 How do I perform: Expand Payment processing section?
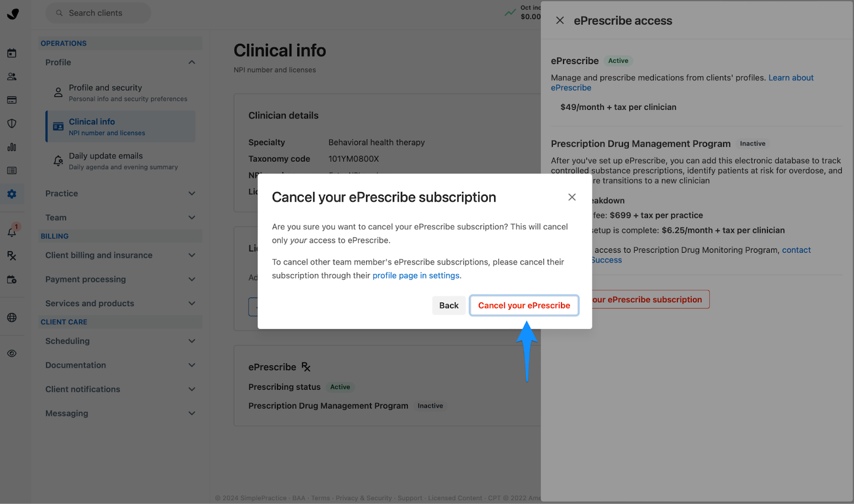click(192, 279)
